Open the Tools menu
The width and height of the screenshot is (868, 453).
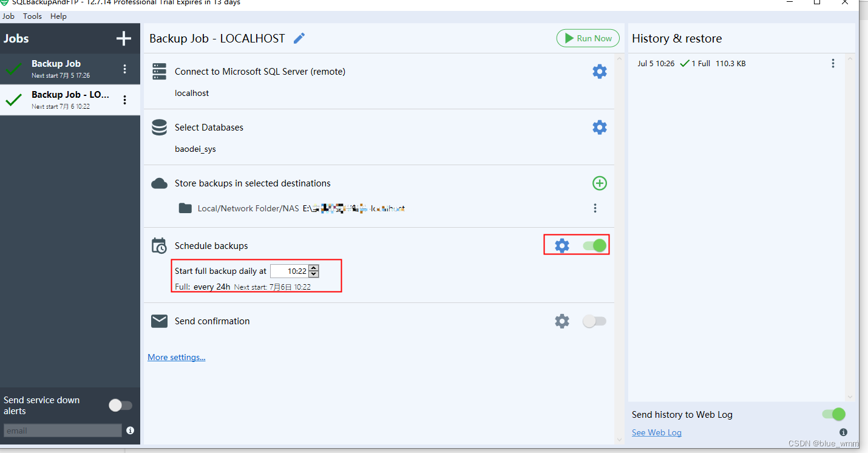[33, 16]
